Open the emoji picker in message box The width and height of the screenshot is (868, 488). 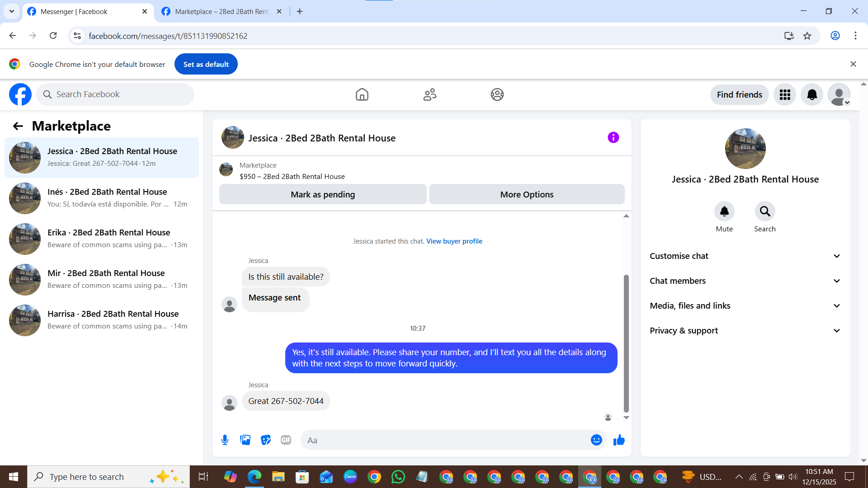[596, 440]
